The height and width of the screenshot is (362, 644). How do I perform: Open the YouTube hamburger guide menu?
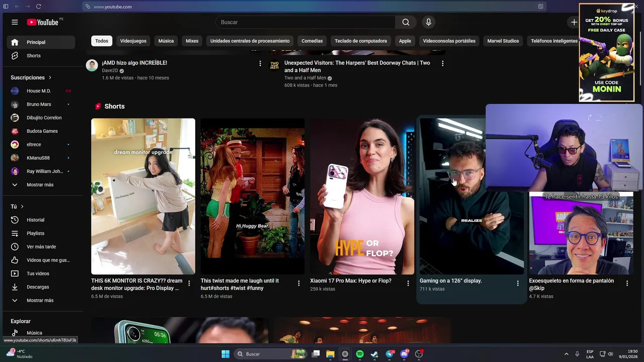click(x=15, y=22)
